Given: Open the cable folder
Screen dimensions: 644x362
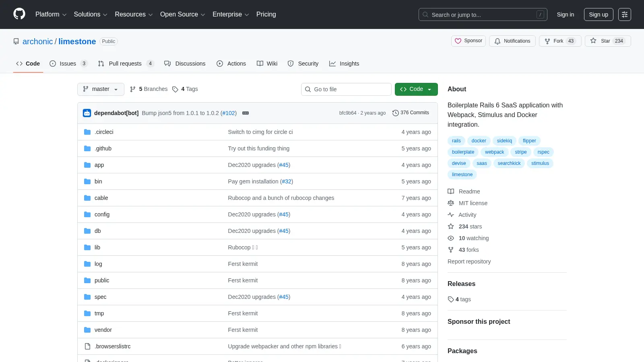Looking at the screenshot, I should [x=101, y=198].
